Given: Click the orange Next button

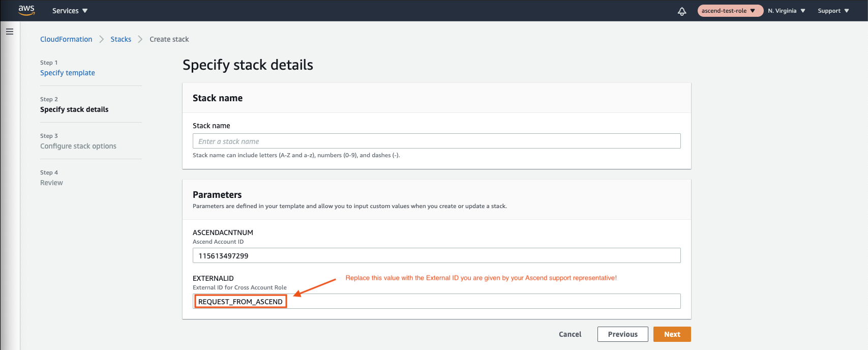Looking at the screenshot, I should point(672,334).
